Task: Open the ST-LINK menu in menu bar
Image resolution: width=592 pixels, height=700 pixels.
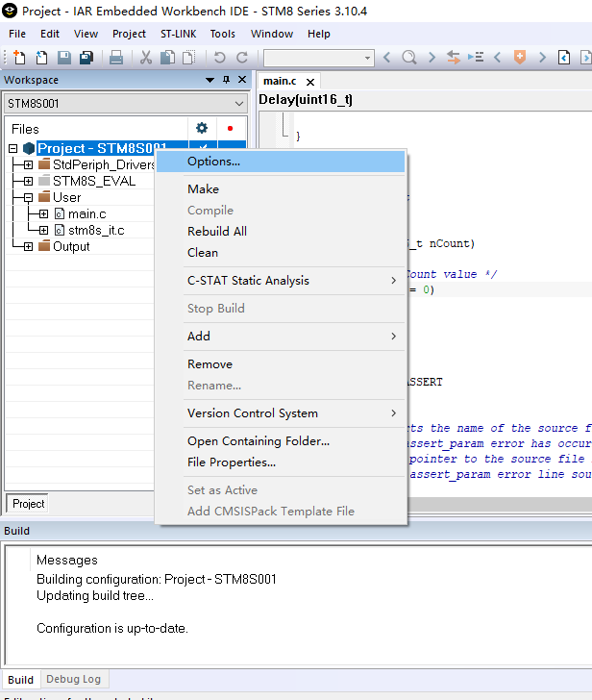Action: (178, 34)
